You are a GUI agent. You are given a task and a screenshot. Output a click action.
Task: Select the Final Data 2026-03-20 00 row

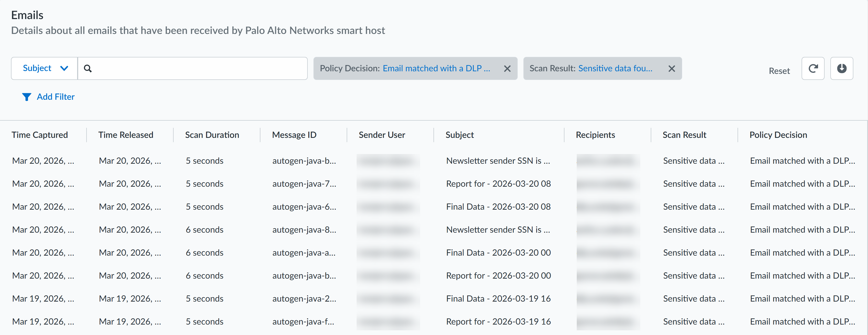[498, 253]
